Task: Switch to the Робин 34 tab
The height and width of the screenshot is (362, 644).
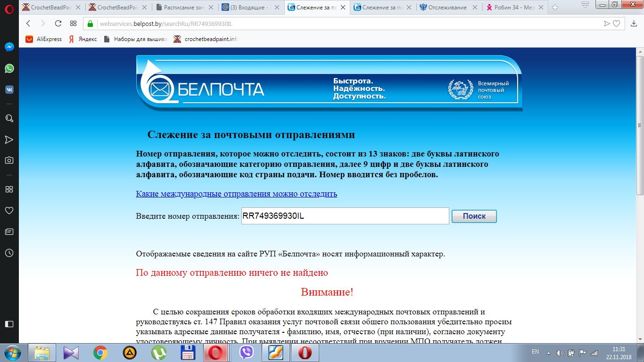Action: tap(515, 8)
